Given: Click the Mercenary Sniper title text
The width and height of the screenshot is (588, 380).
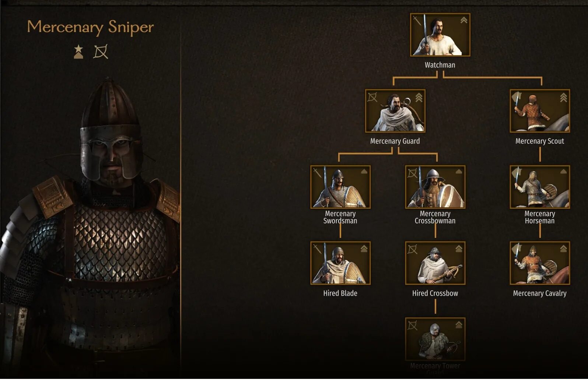Looking at the screenshot, I should coord(90,28).
